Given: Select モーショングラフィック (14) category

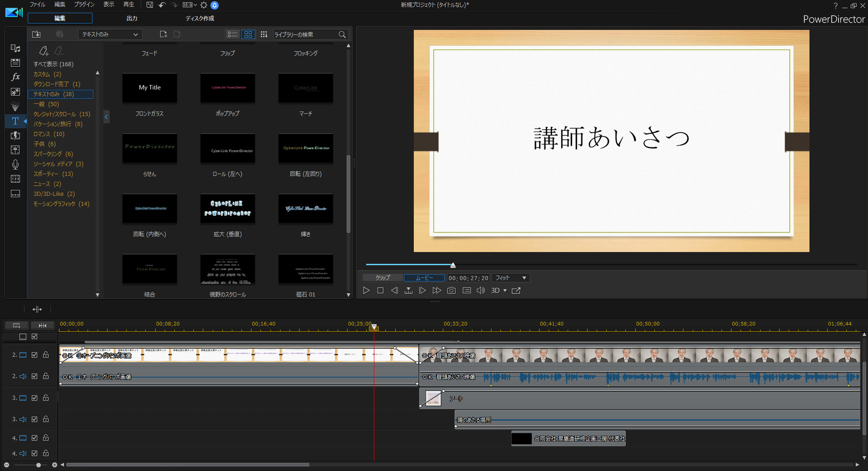Looking at the screenshot, I should [x=61, y=204].
